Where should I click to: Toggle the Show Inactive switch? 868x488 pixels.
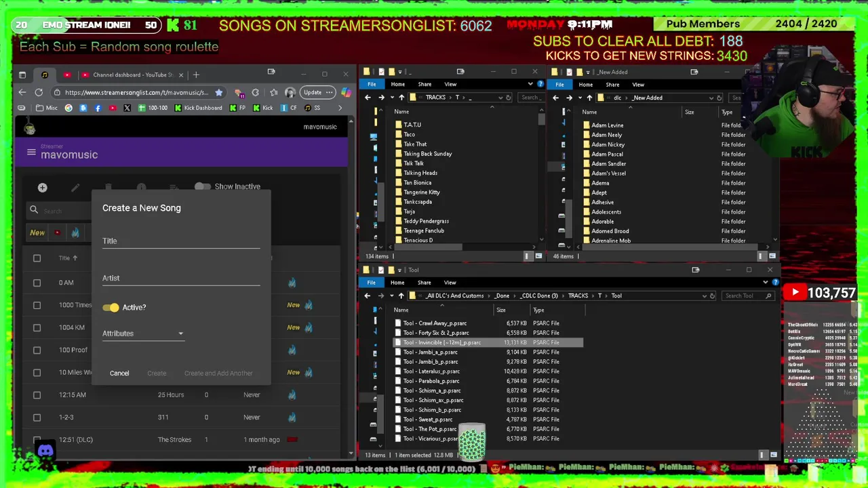202,186
